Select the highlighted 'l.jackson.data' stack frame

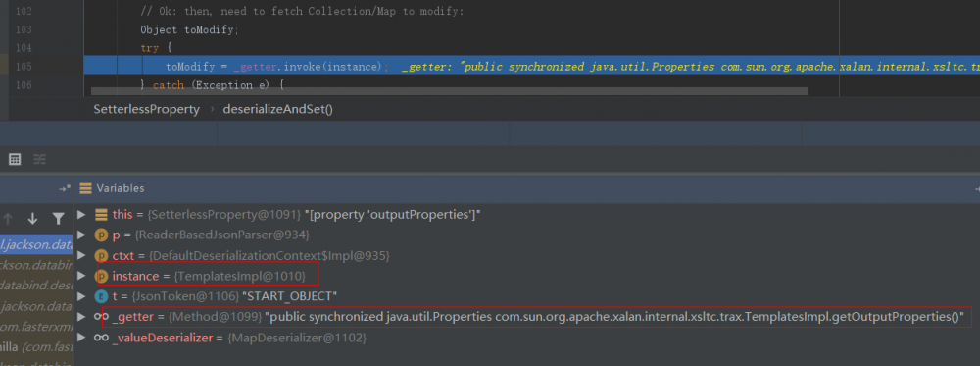36,244
